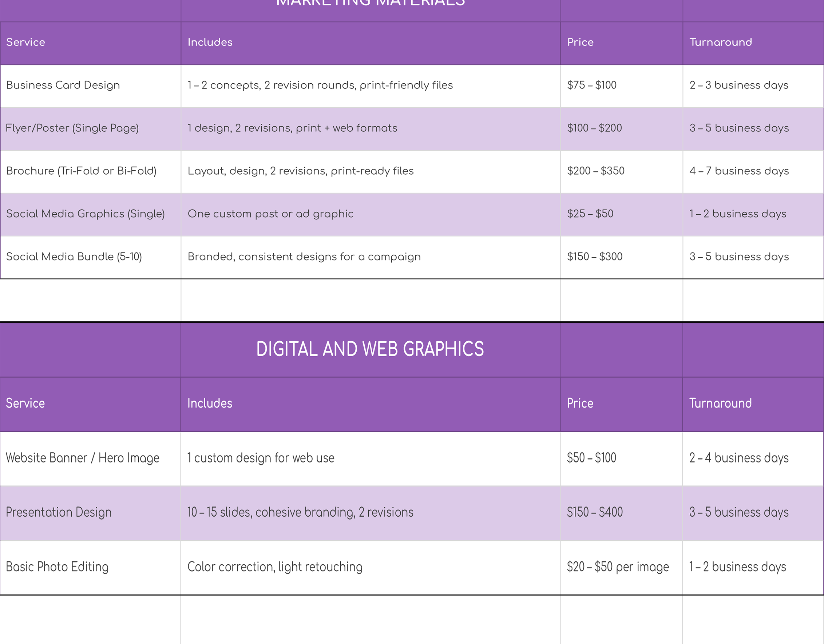Click the $200 – $350 price cell
The height and width of the screenshot is (644, 824).
tap(596, 171)
